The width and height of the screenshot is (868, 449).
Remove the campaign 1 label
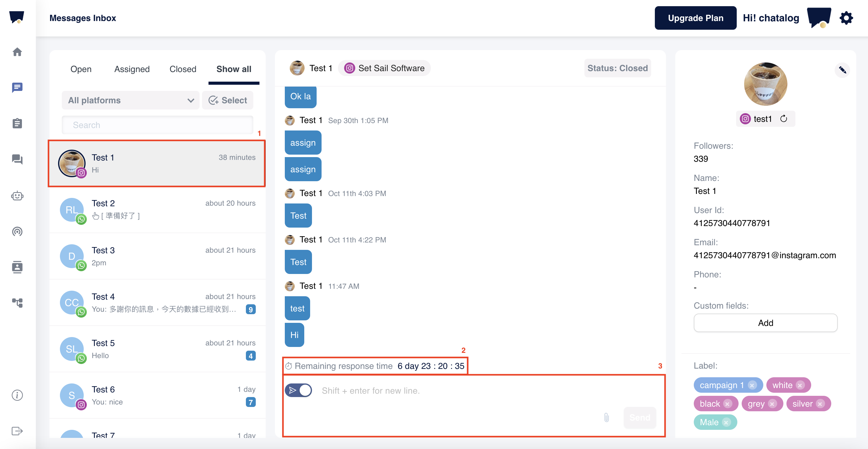click(752, 385)
